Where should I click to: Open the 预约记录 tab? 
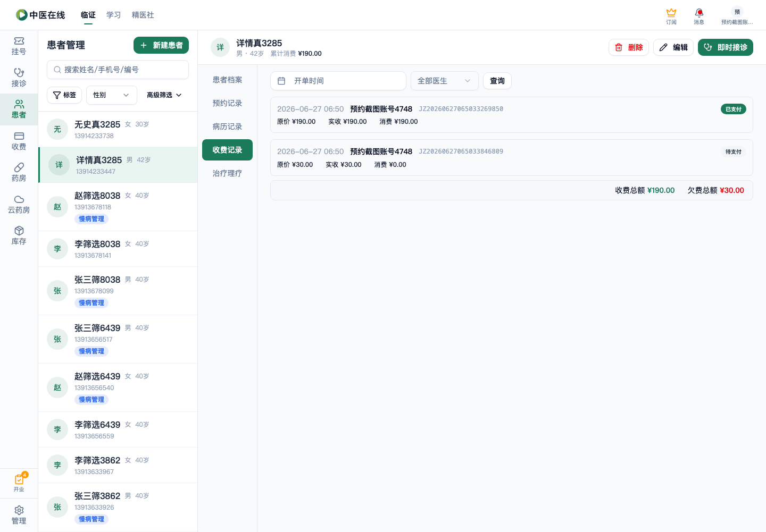click(228, 103)
